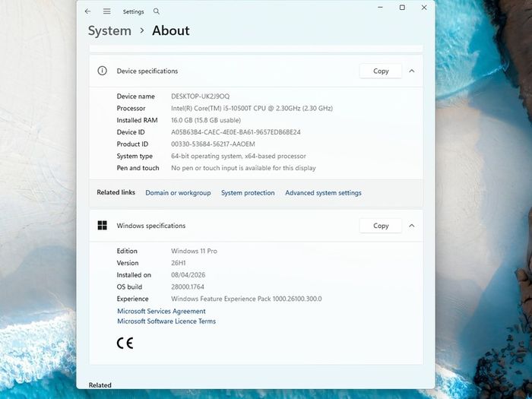
Task: Select device name DESKTOP-UK2J9OQ text
Action: 200,97
